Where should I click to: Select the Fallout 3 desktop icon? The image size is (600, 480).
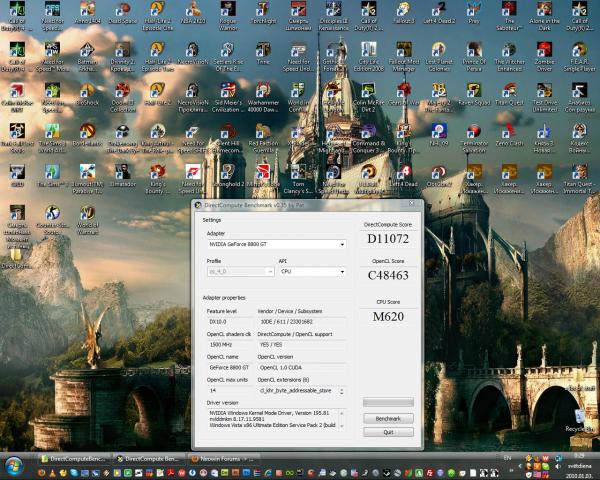pos(404,13)
